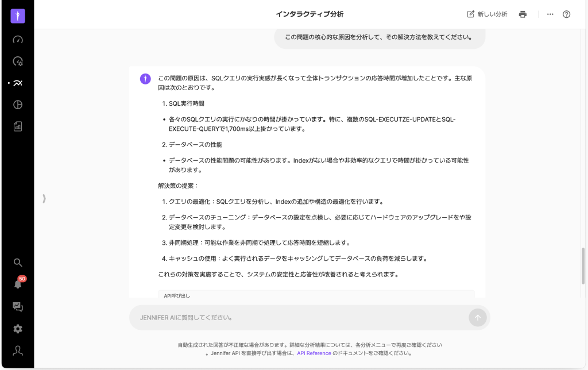Open the dashboard gauge icon in sidebar

pos(18,40)
